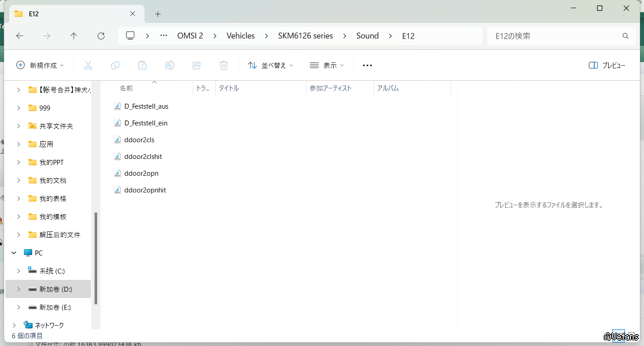Toggle the プレビュー preview pane
This screenshot has height=346, width=644.
(607, 65)
